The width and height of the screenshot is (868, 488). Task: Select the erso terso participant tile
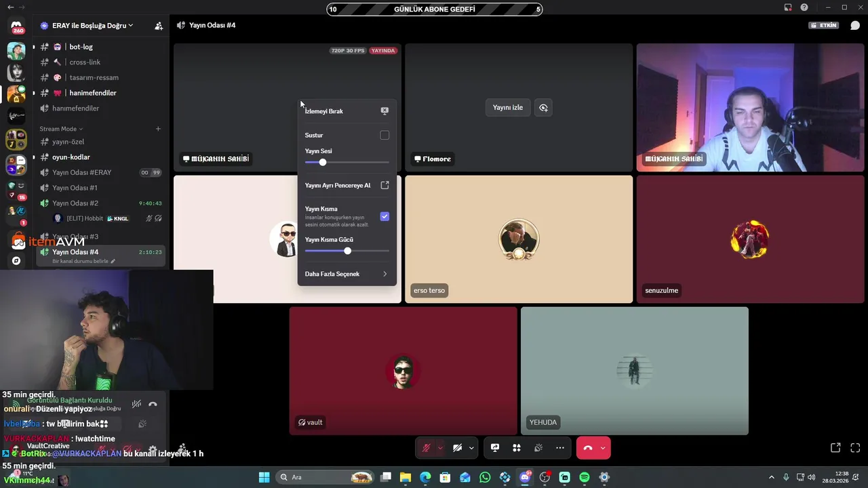519,239
